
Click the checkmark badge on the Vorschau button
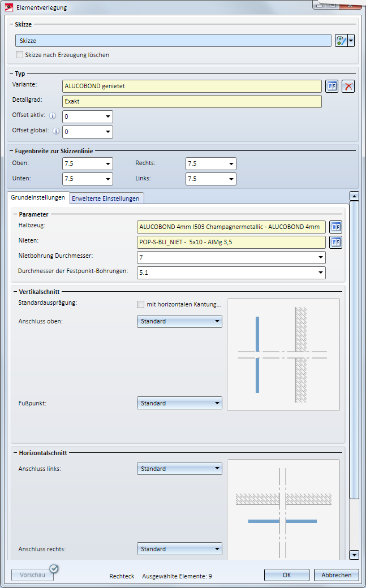pos(54,569)
